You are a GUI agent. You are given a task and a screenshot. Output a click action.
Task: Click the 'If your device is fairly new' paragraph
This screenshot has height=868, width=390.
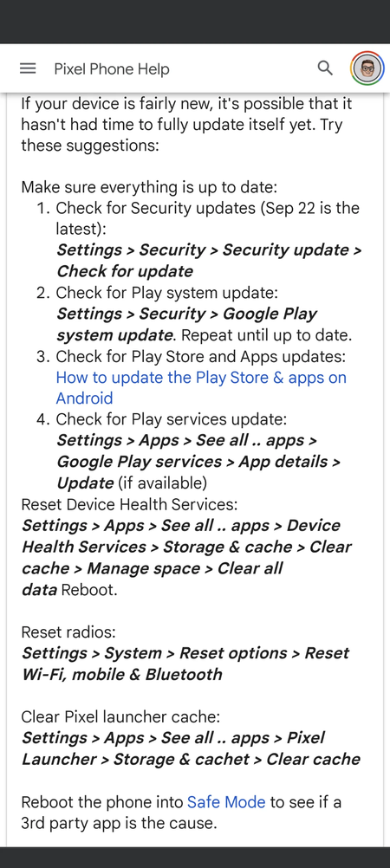pyautogui.click(x=186, y=125)
